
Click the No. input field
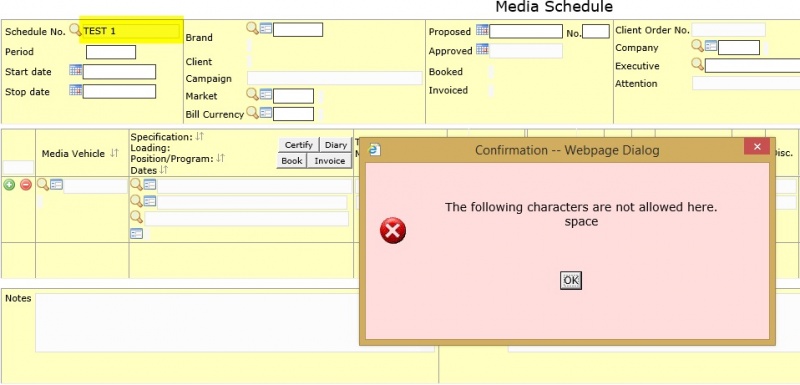point(596,32)
